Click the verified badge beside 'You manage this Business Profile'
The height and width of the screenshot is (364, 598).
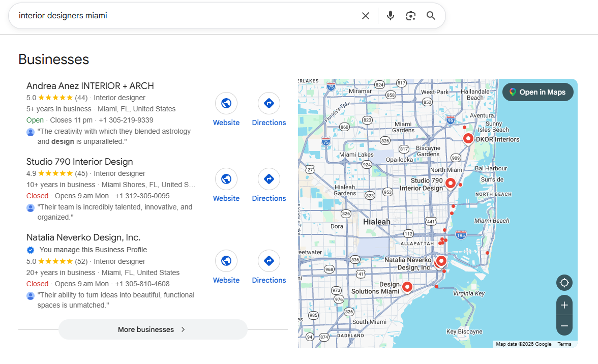click(x=31, y=250)
